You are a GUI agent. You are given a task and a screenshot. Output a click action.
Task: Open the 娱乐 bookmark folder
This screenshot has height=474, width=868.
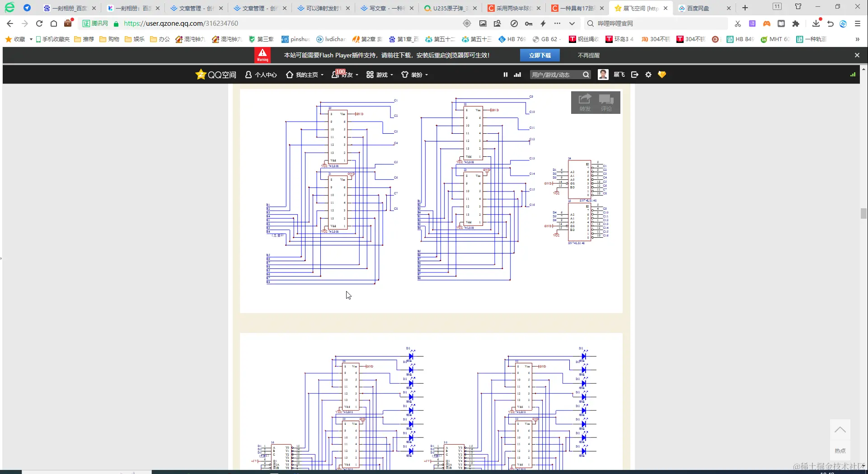pyautogui.click(x=135, y=39)
